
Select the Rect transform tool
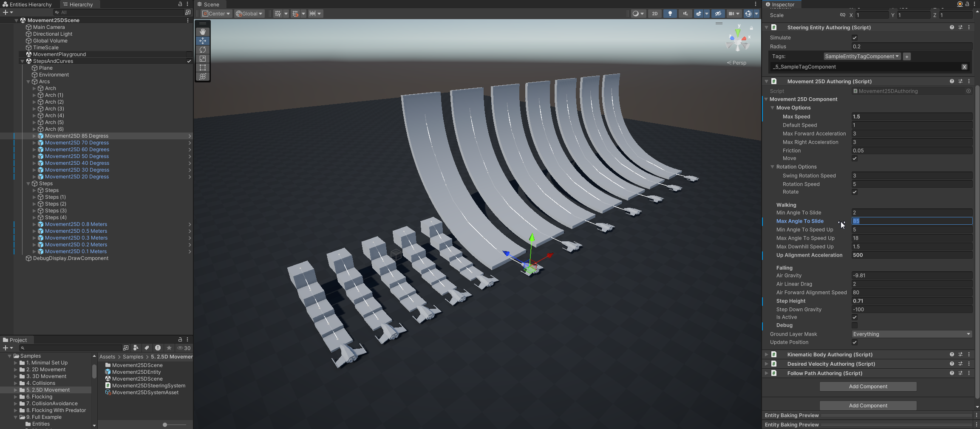point(203,68)
